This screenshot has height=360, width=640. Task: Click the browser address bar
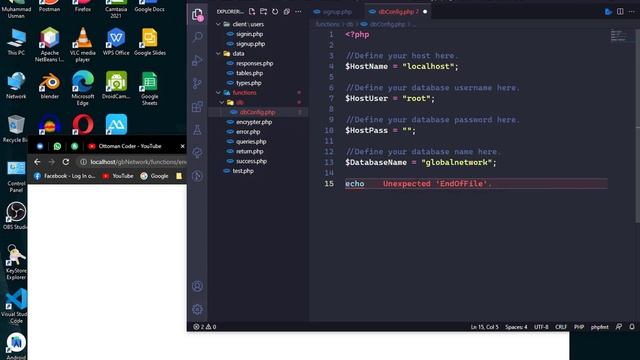(x=133, y=162)
